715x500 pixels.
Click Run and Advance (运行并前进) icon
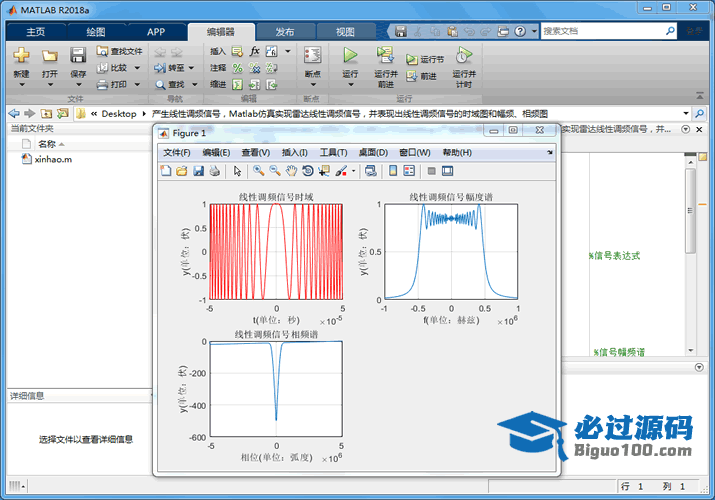pyautogui.click(x=385, y=56)
